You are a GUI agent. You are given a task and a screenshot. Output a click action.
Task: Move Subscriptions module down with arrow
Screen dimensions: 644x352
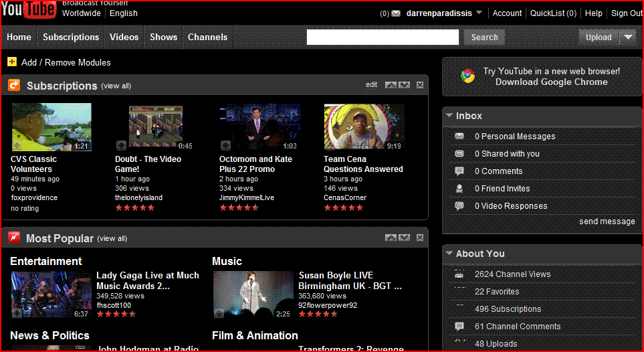pos(404,85)
